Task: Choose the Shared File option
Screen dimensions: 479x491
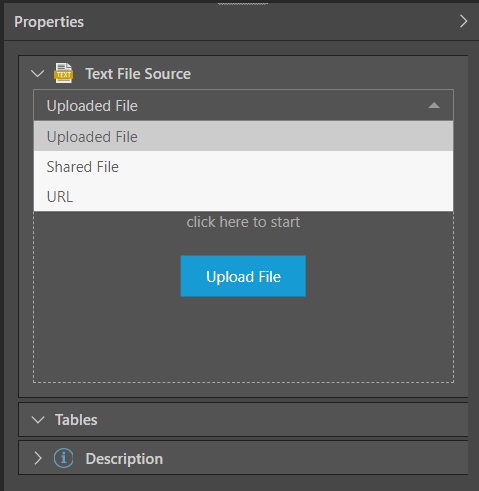Action: click(x=243, y=166)
